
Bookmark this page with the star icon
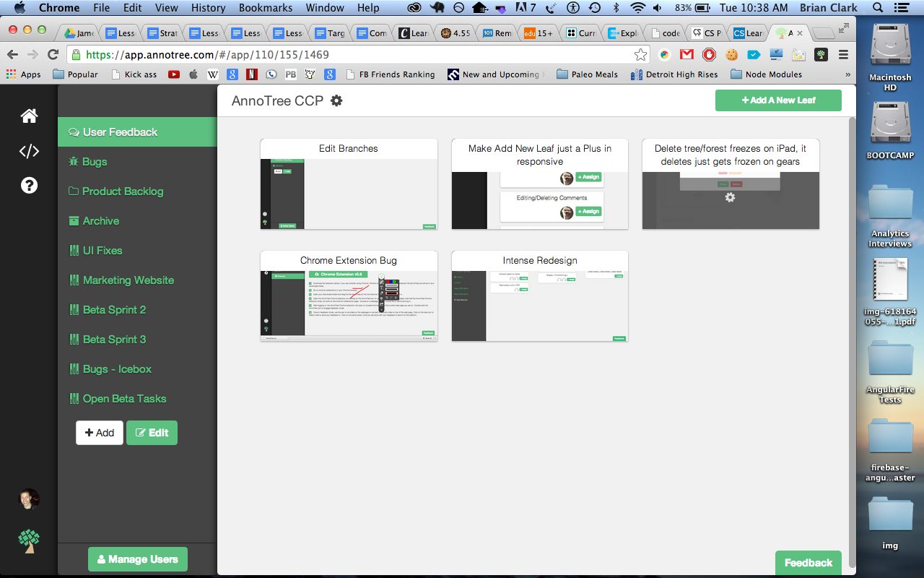(x=640, y=55)
